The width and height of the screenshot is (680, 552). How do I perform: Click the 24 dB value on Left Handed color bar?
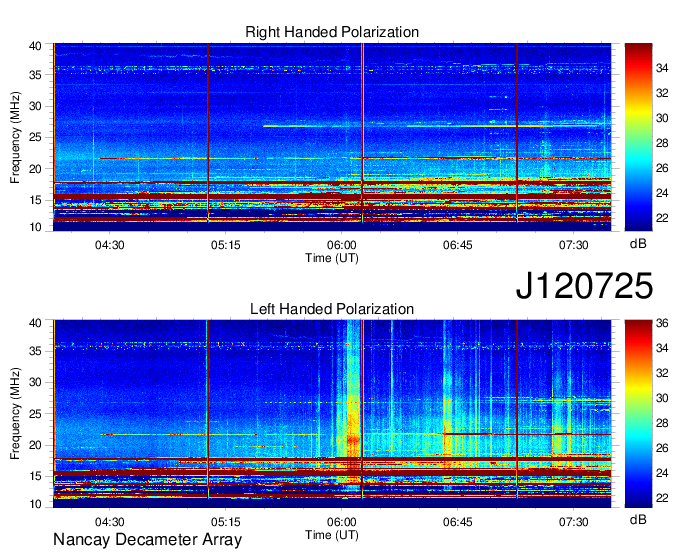coord(662,473)
